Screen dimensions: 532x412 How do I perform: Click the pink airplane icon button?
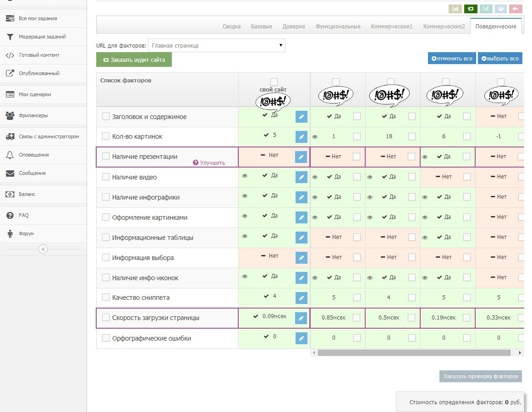click(516, 9)
